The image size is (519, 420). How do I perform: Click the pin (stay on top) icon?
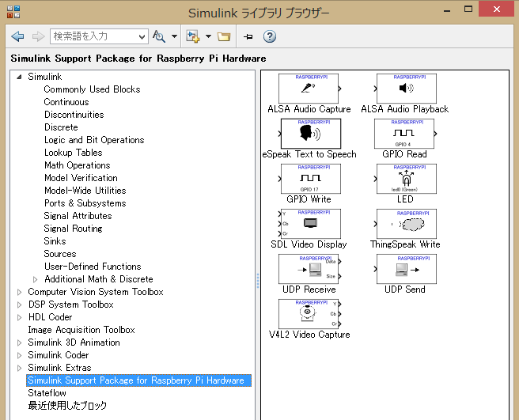(248, 36)
